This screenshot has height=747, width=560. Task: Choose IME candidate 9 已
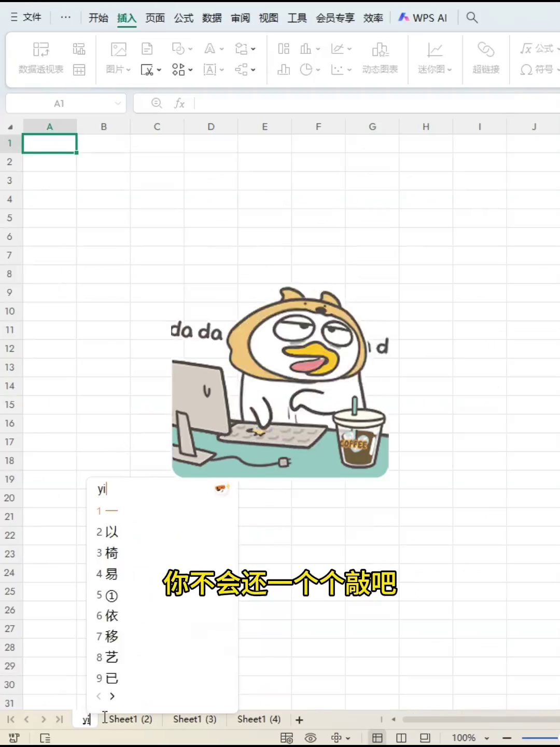pyautogui.click(x=107, y=679)
